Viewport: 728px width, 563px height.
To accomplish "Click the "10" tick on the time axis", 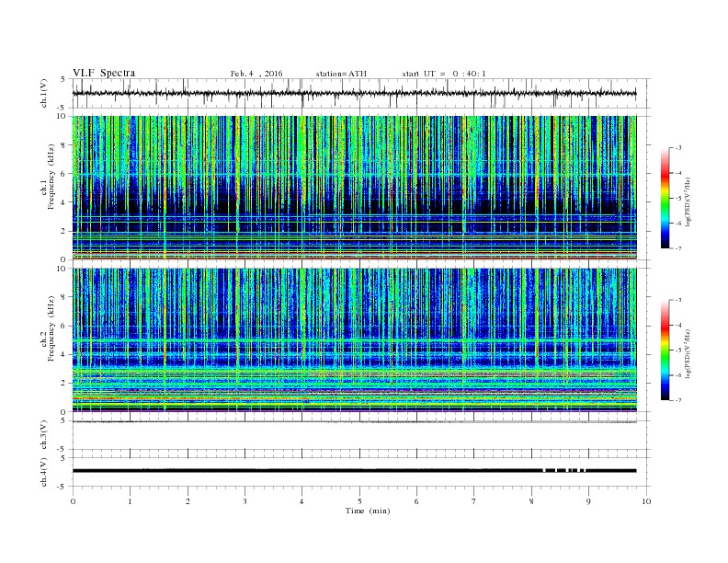I will tap(646, 501).
